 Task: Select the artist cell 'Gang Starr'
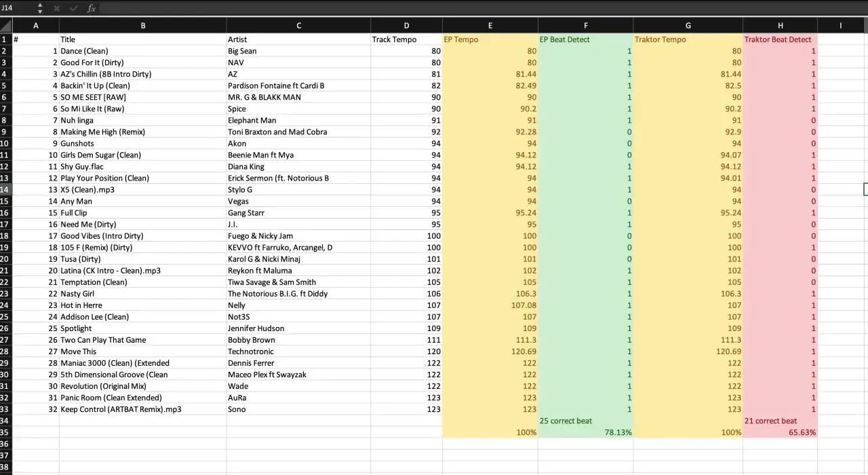pyautogui.click(x=298, y=212)
